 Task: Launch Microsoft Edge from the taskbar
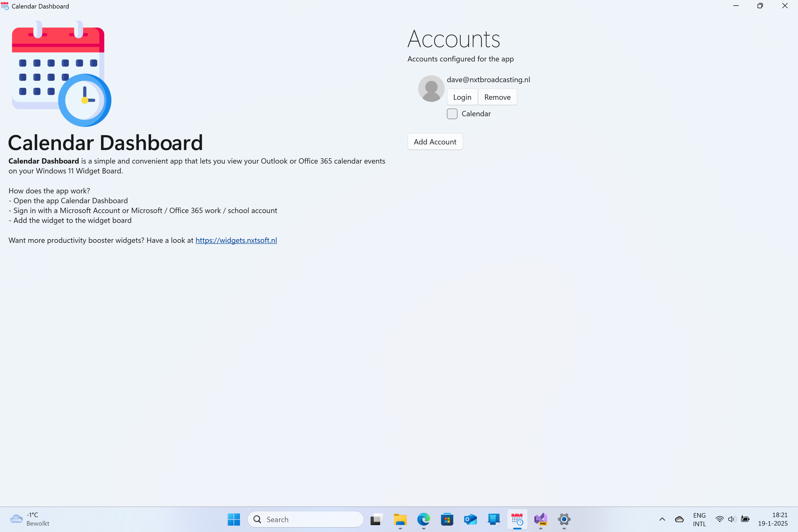click(423, 519)
